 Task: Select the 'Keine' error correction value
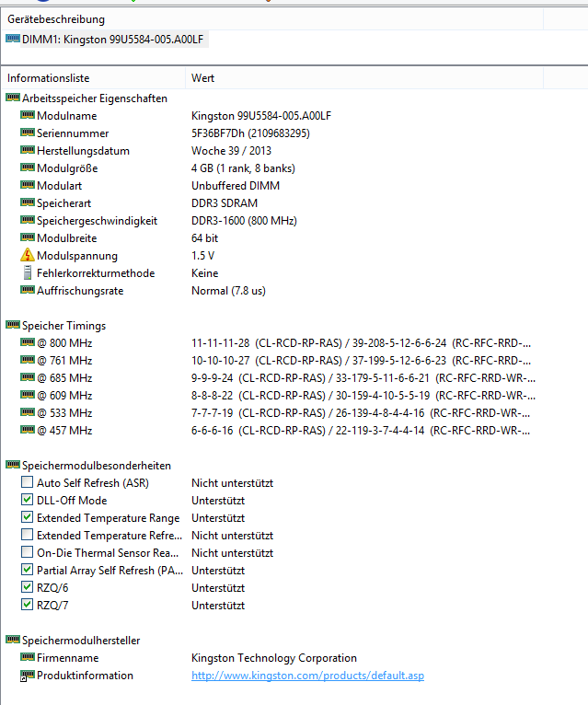click(204, 274)
